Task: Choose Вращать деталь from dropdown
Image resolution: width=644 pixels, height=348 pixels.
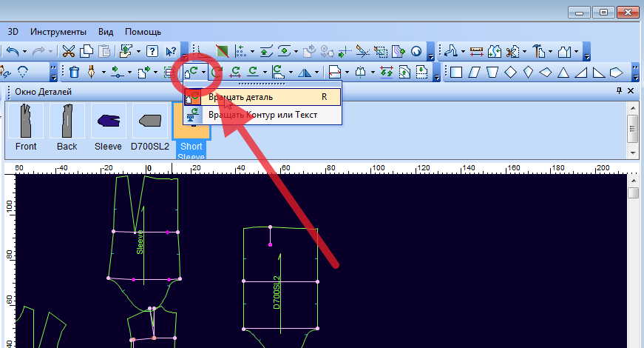Action: (x=262, y=97)
